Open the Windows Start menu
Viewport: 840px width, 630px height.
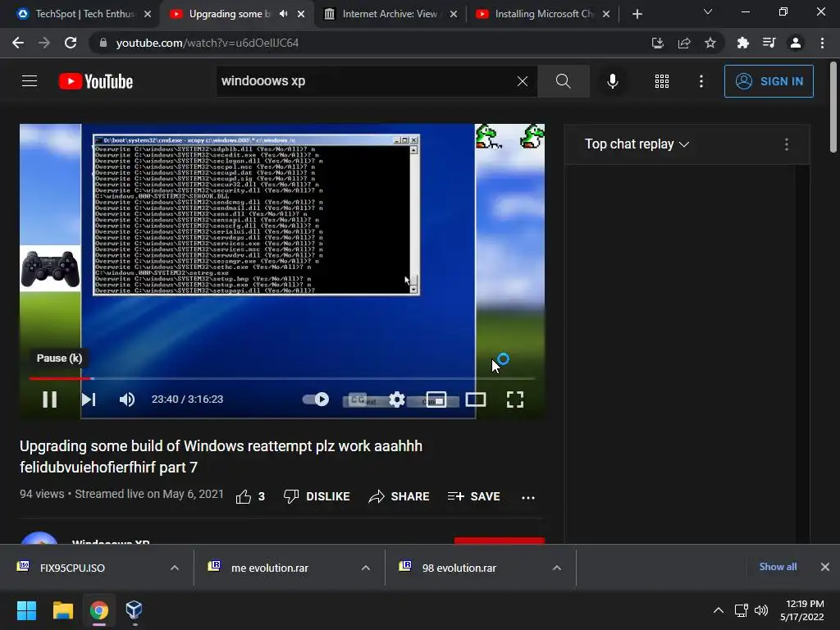tap(26, 610)
